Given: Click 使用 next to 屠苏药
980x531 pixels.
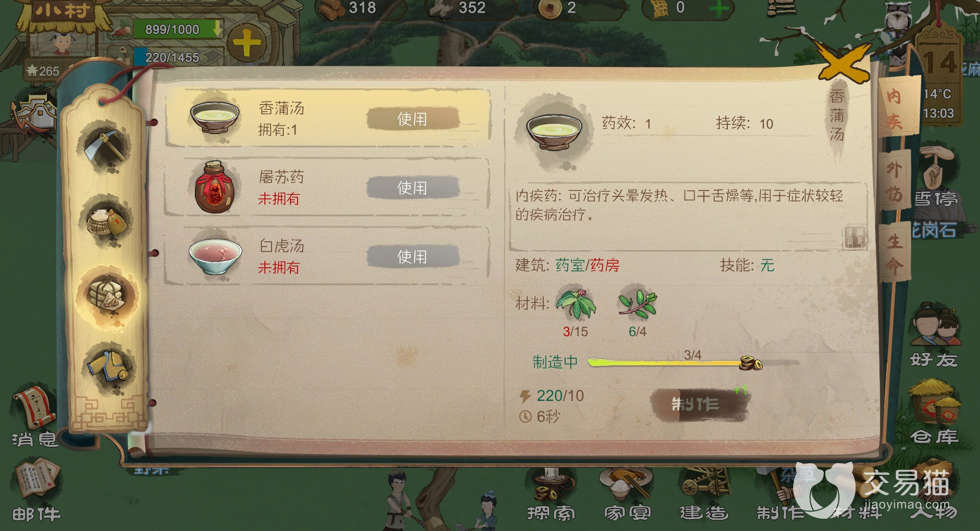Looking at the screenshot, I should tap(412, 188).
